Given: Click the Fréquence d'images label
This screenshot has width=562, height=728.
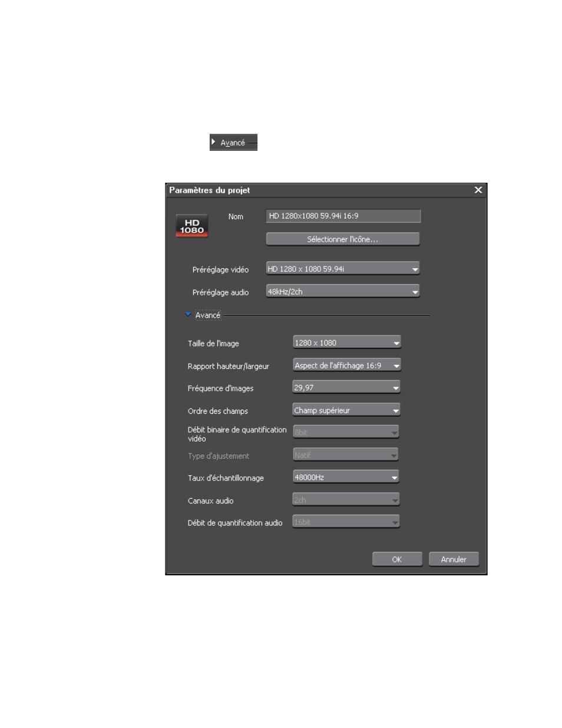Looking at the screenshot, I should (x=220, y=388).
